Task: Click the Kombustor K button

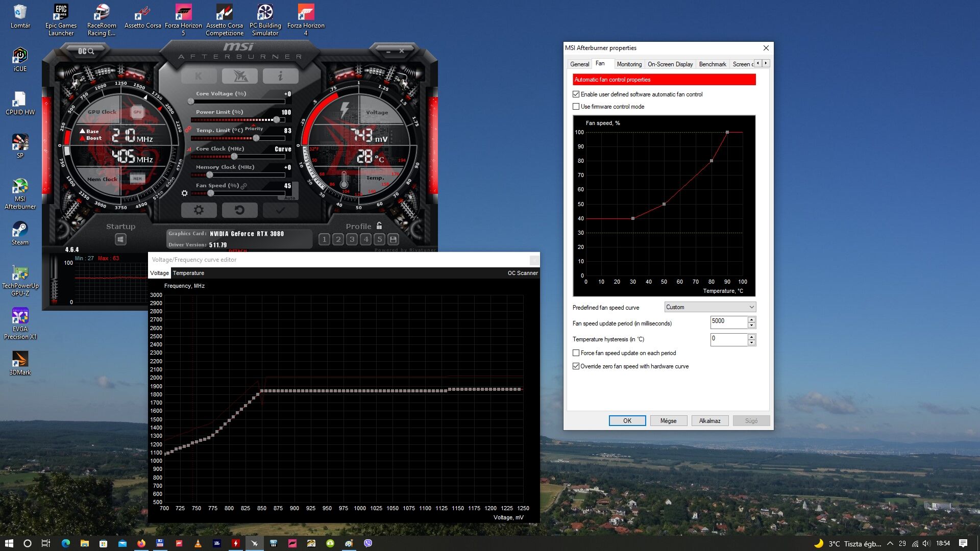Action: (x=199, y=77)
